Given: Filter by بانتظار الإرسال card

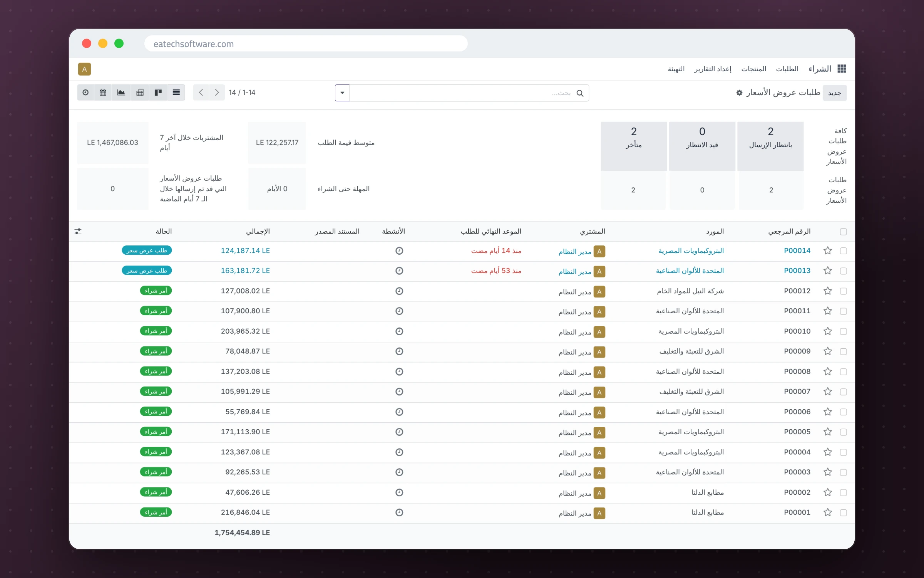Looking at the screenshot, I should coord(770,146).
